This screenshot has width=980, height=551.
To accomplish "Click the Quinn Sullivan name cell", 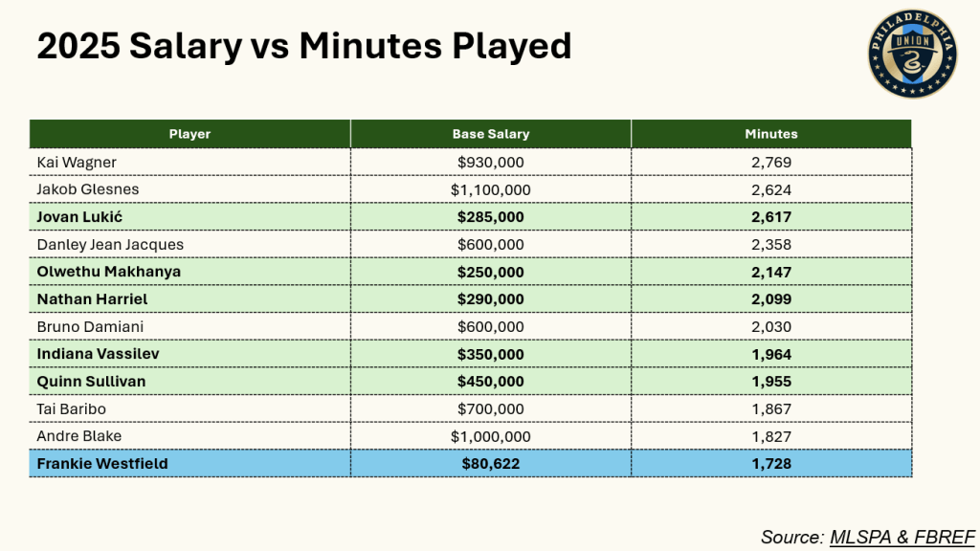I will [93, 382].
